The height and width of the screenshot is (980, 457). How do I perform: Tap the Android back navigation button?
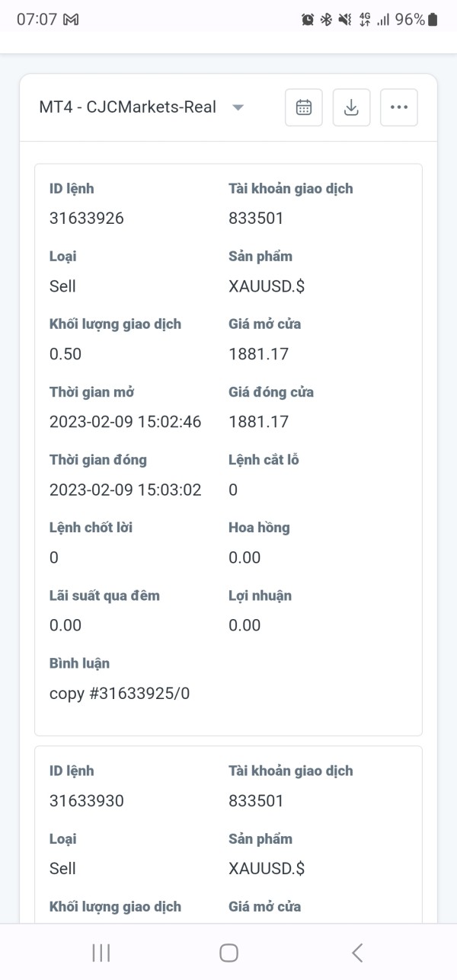click(x=357, y=952)
